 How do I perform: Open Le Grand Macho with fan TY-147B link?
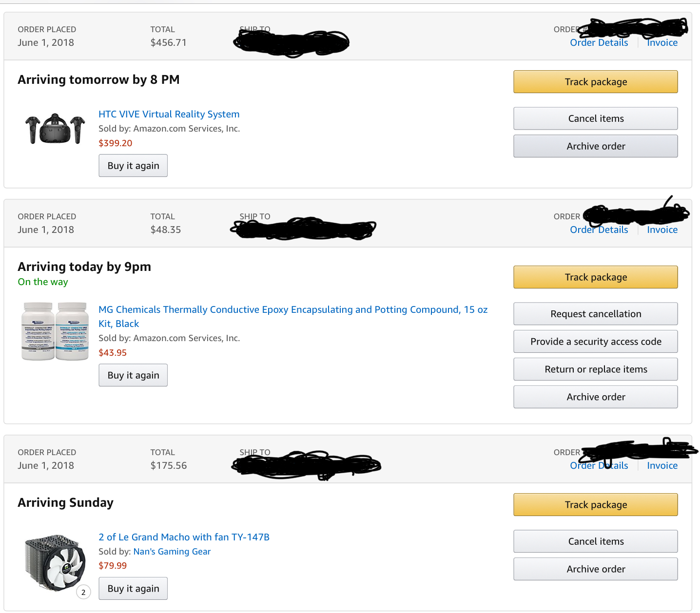click(x=184, y=537)
